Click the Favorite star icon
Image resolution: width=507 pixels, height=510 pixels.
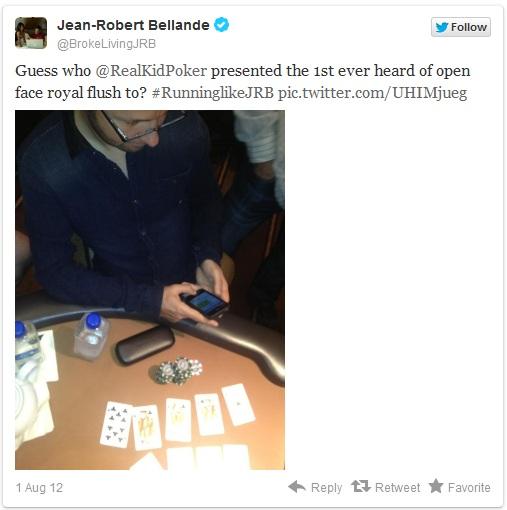click(436, 486)
